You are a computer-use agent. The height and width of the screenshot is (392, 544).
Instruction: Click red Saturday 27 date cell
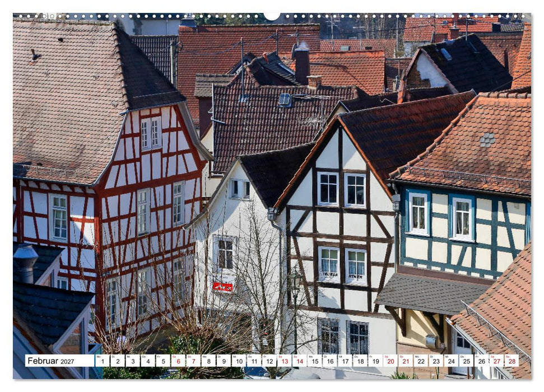tap(497, 361)
